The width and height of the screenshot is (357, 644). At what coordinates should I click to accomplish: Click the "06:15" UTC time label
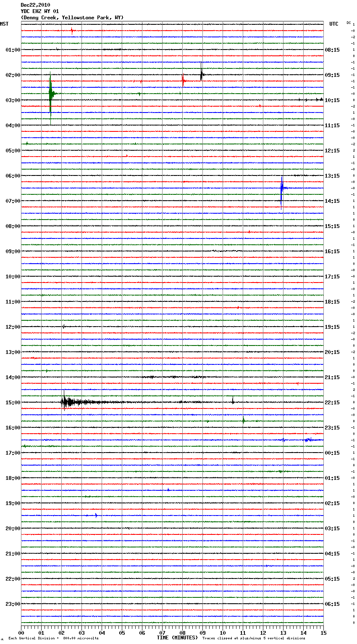tap(332, 604)
